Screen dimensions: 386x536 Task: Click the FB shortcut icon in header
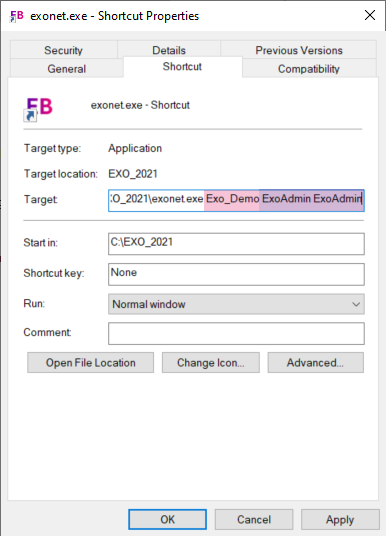[x=38, y=109]
